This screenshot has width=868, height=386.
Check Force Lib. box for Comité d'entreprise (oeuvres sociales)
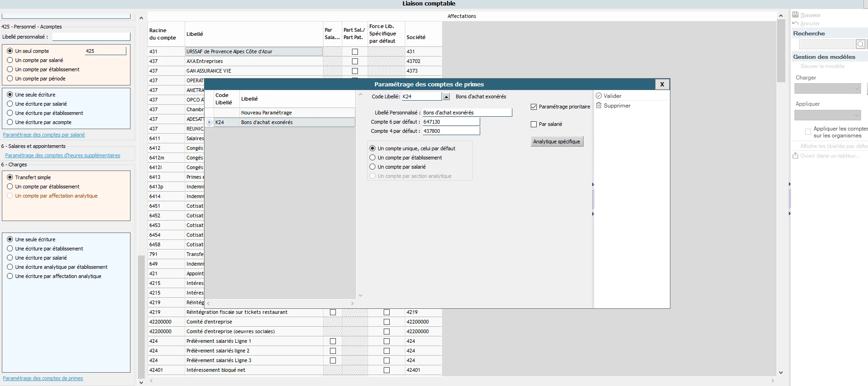pyautogui.click(x=386, y=331)
